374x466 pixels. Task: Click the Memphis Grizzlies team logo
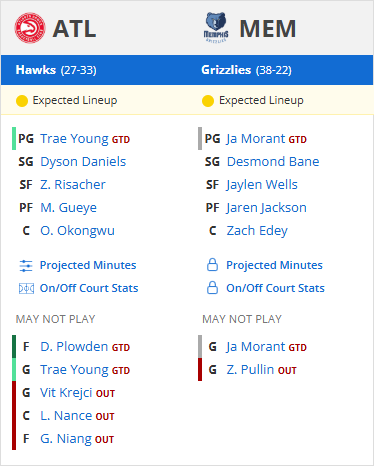point(216,27)
